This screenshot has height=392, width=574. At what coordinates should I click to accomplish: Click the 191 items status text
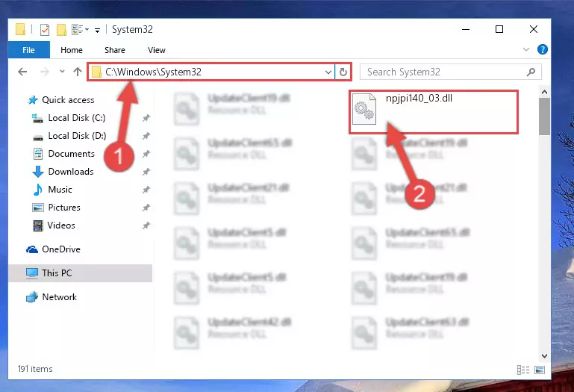click(35, 369)
